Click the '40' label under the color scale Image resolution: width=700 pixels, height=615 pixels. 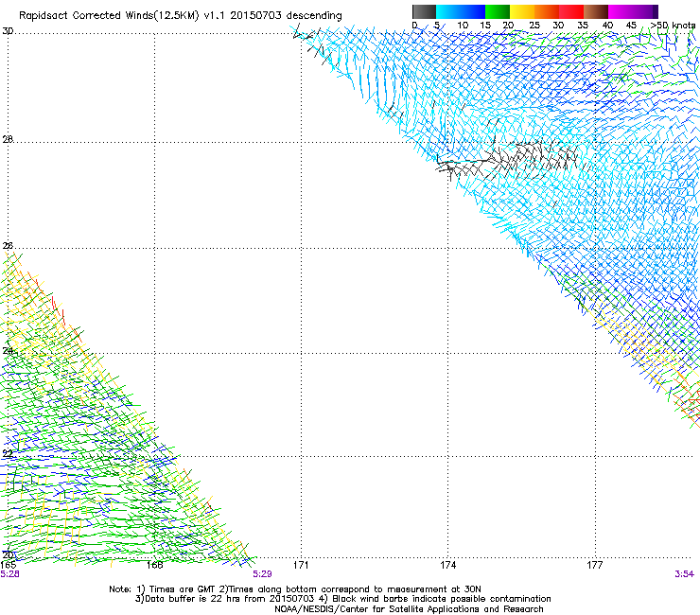point(607,26)
